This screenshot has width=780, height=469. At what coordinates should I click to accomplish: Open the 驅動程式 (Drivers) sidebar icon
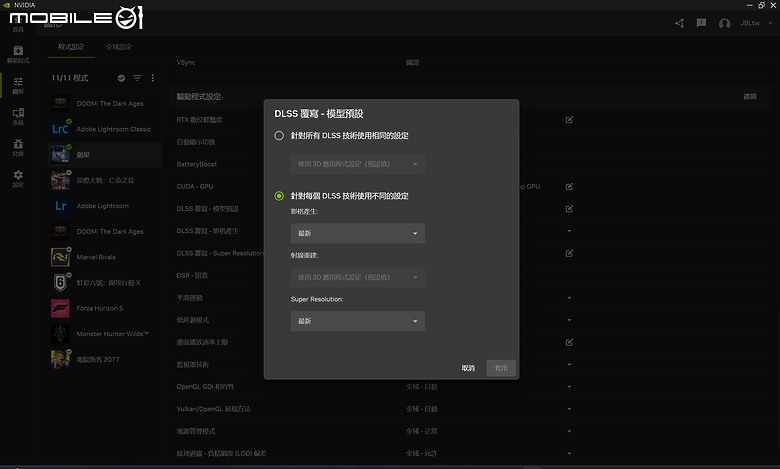[18, 54]
